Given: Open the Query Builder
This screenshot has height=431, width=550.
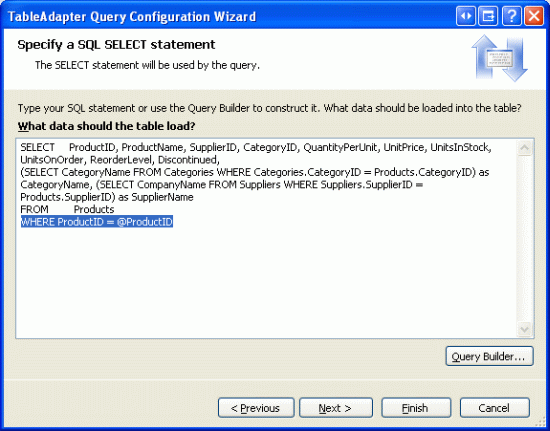Looking at the screenshot, I should coord(489,356).
